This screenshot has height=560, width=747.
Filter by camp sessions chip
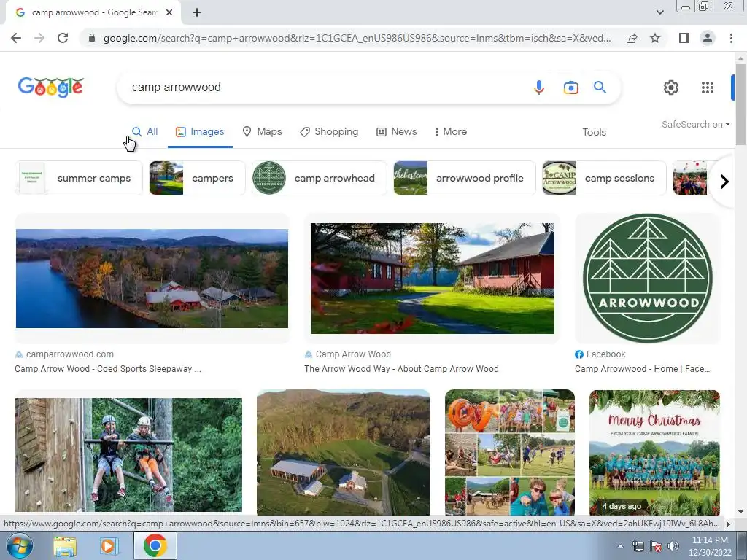tap(604, 178)
